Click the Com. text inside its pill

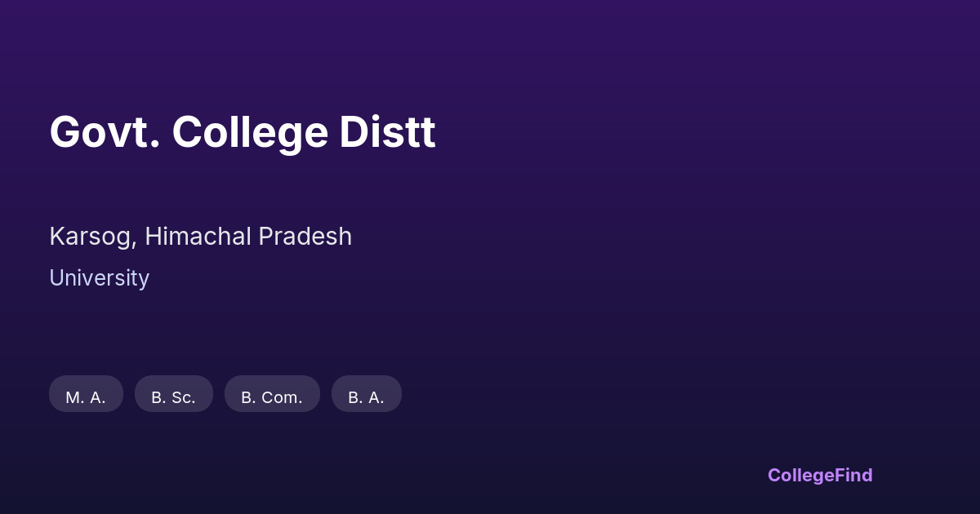pyautogui.click(x=282, y=397)
